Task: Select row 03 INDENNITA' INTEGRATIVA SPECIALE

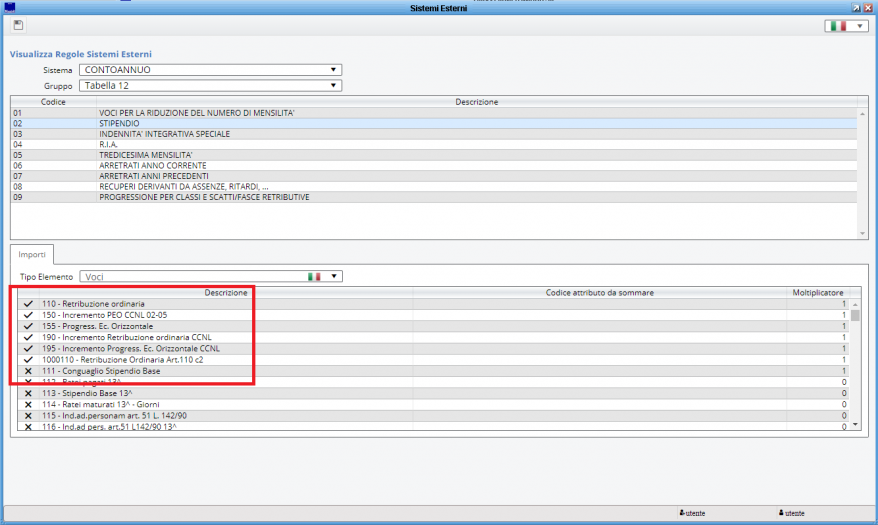Action: [x=434, y=134]
